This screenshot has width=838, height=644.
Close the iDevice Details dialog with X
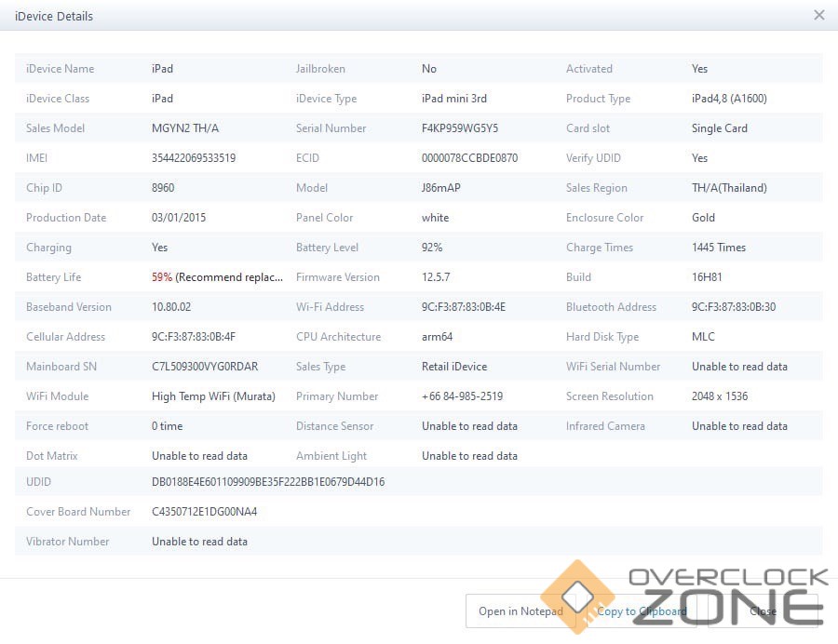coord(818,16)
